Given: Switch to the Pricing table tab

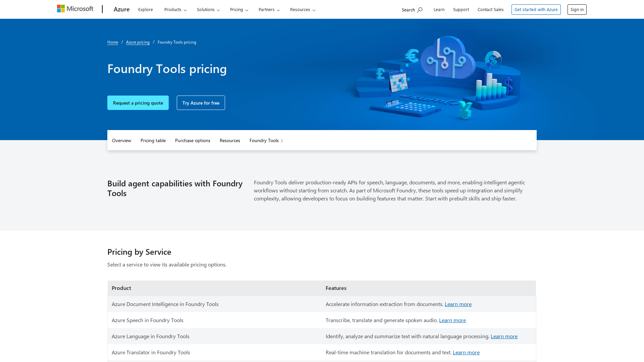Looking at the screenshot, I should click(153, 140).
